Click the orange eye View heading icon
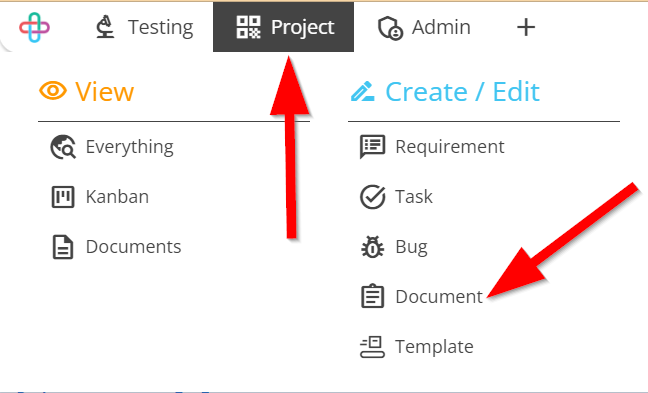Viewport: 648px width, 393px height. click(x=53, y=91)
